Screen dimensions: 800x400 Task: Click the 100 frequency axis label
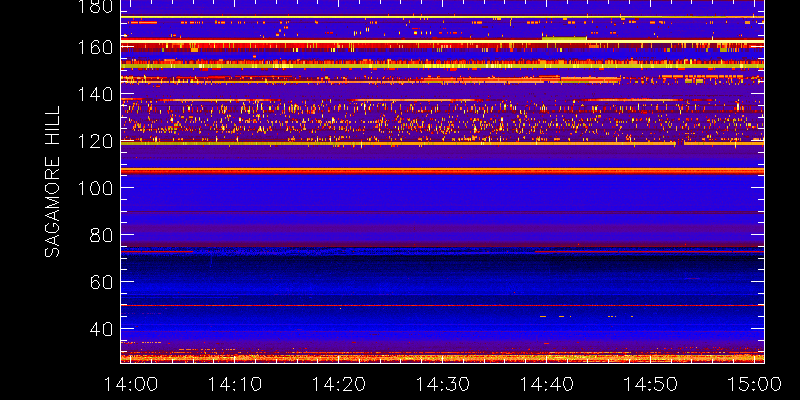pyautogui.click(x=95, y=188)
